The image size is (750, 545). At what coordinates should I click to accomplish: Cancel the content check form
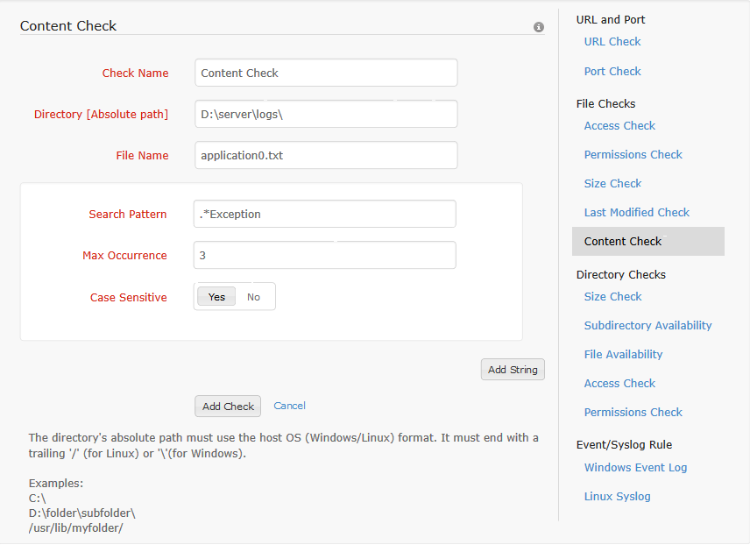point(289,406)
